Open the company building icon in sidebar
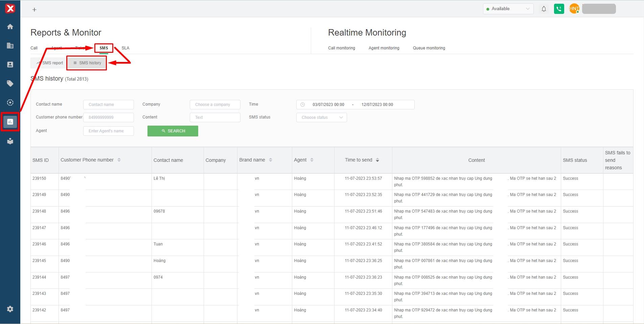 point(10,46)
